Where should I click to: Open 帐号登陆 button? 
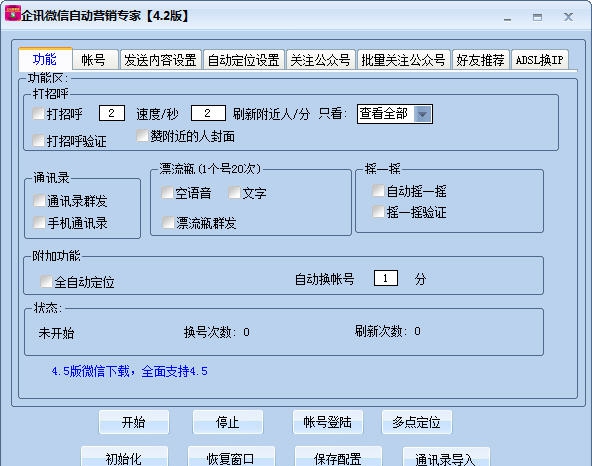[x=328, y=422]
